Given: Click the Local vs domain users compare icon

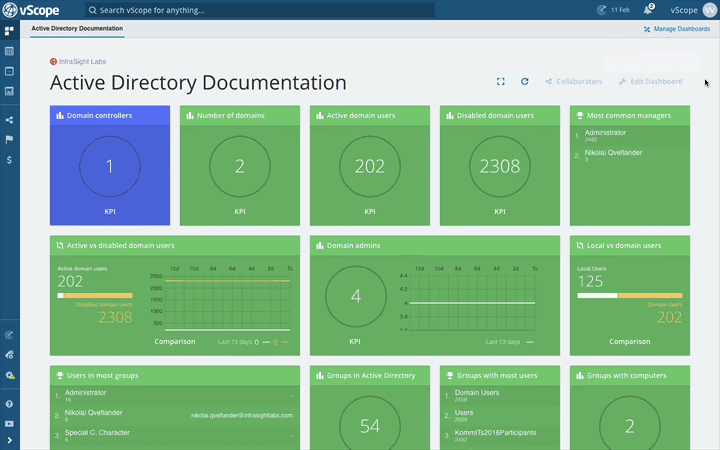Looking at the screenshot, I should (580, 246).
